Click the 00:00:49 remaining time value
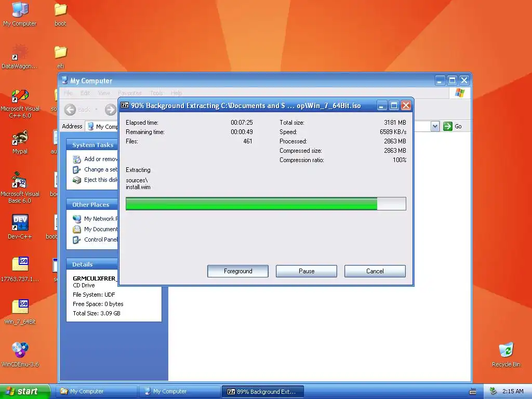 (242, 131)
